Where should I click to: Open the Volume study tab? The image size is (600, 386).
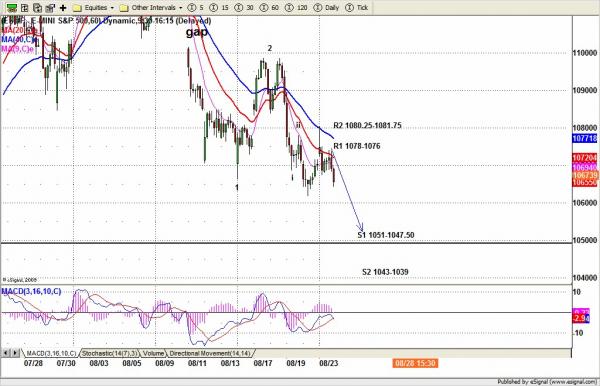click(x=153, y=353)
